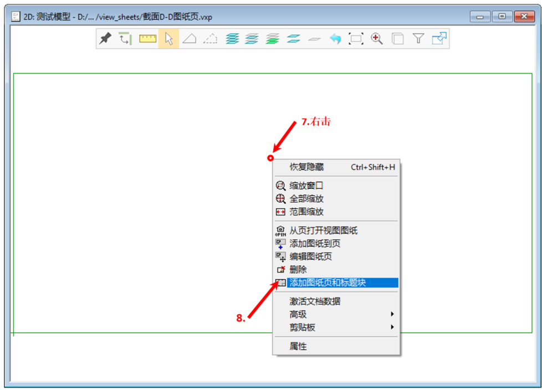This screenshot has height=392, width=542.
Task: Click the two teal layers icon
Action: click(x=294, y=38)
